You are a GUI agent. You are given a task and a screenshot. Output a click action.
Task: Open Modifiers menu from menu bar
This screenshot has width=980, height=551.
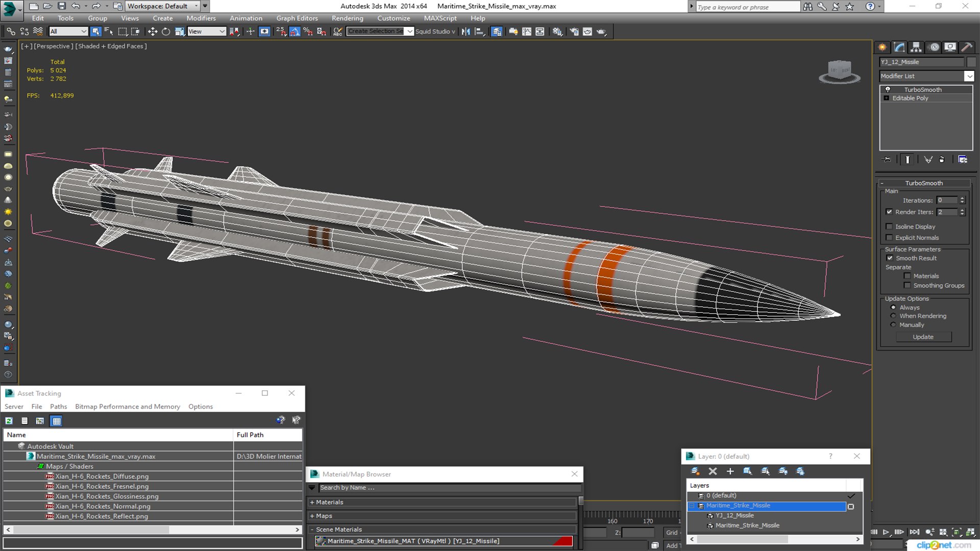pyautogui.click(x=201, y=18)
